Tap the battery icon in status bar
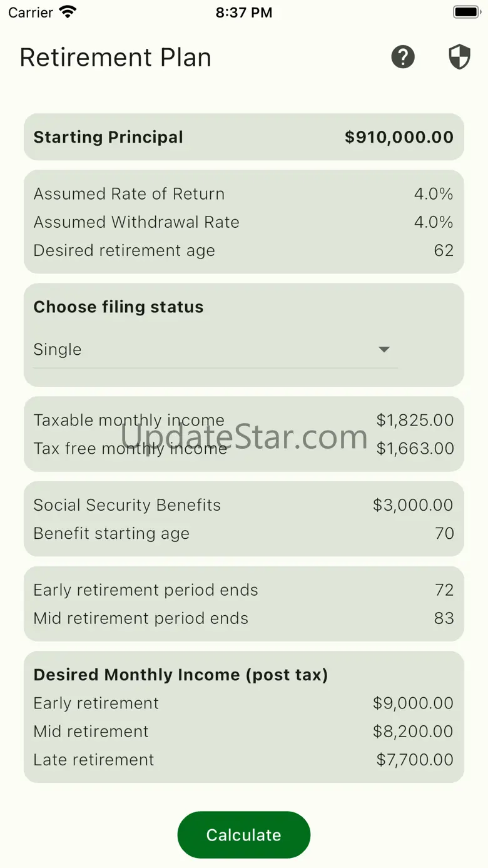Image resolution: width=488 pixels, height=868 pixels. pos(465,12)
